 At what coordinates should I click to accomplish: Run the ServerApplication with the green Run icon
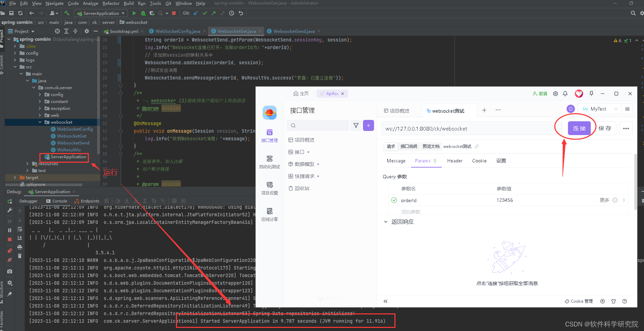(134, 13)
